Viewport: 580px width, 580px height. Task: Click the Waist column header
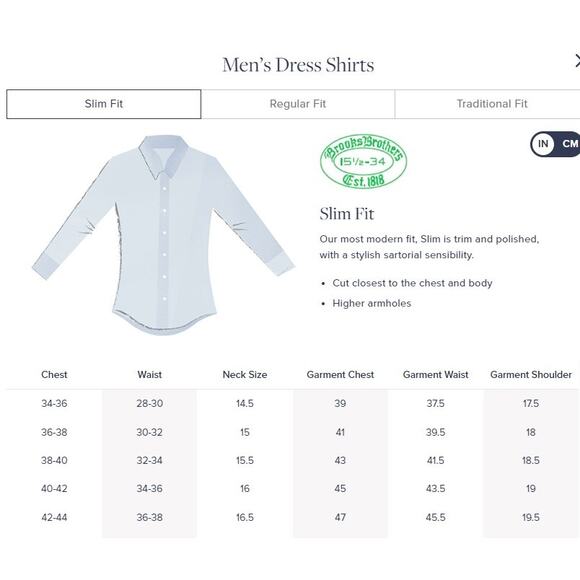[149, 375]
